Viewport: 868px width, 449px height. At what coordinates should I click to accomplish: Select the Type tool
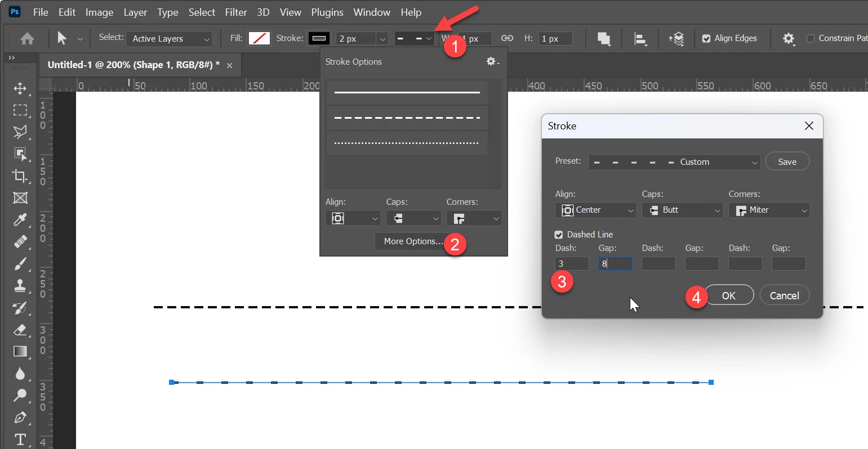tap(20, 439)
